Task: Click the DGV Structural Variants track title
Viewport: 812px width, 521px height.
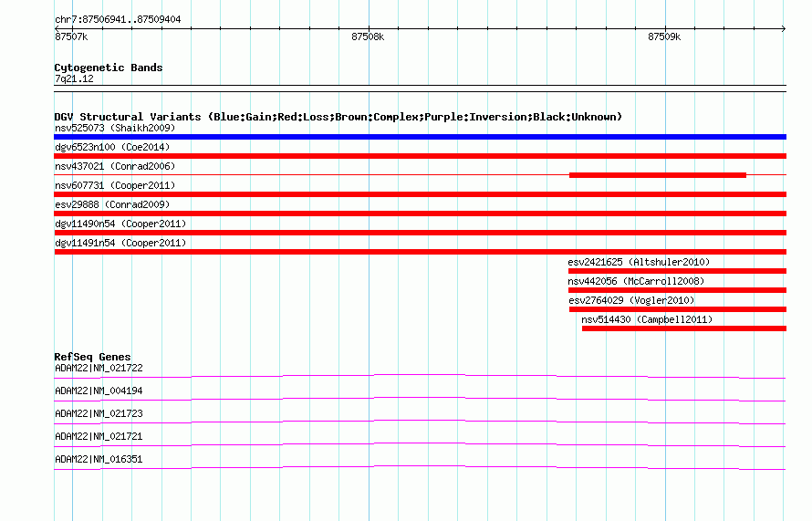Action: point(338,117)
